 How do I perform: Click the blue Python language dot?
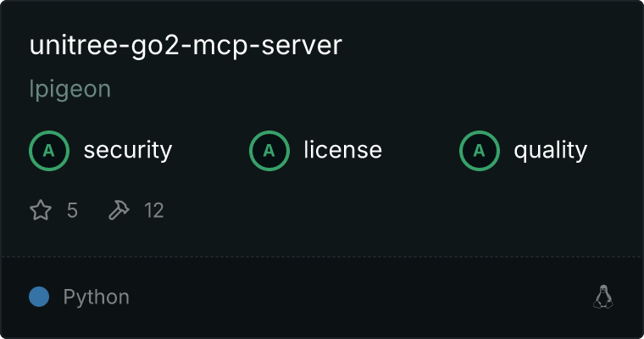39,297
